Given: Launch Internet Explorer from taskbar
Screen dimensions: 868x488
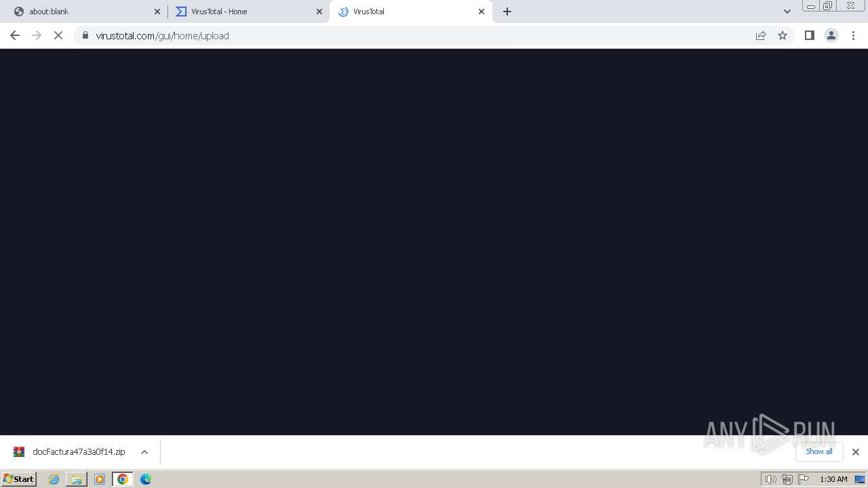Looking at the screenshot, I should (54, 479).
